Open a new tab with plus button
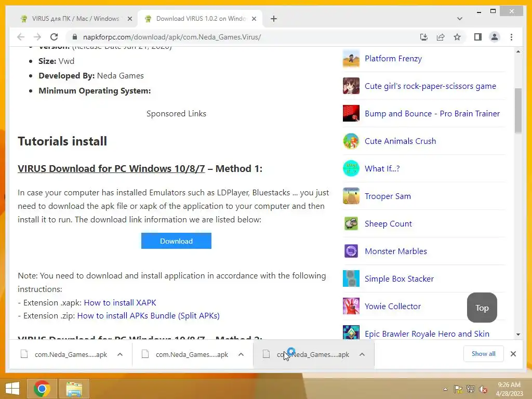Viewport: 532px width, 399px height. coord(274,19)
